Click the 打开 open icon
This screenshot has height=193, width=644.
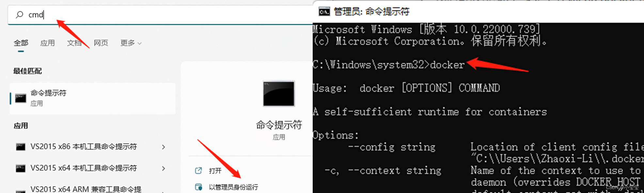198,170
